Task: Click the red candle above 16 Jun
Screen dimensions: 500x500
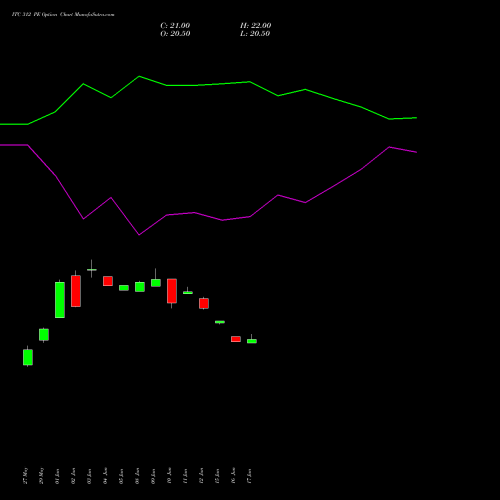Action: point(236,339)
